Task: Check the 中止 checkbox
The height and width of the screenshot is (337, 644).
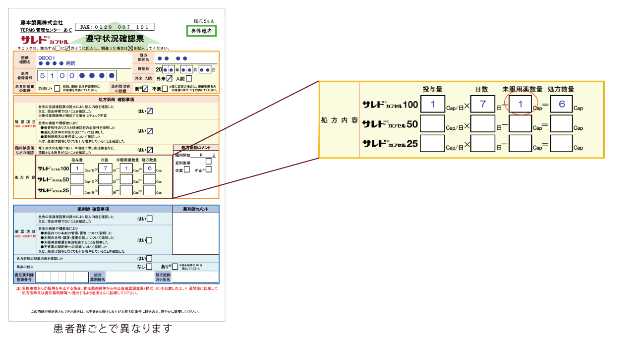Action: pyautogui.click(x=209, y=169)
